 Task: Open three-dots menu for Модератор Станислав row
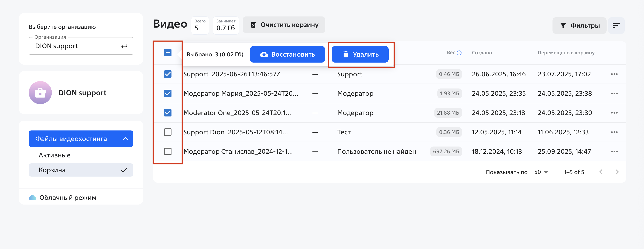point(614,151)
